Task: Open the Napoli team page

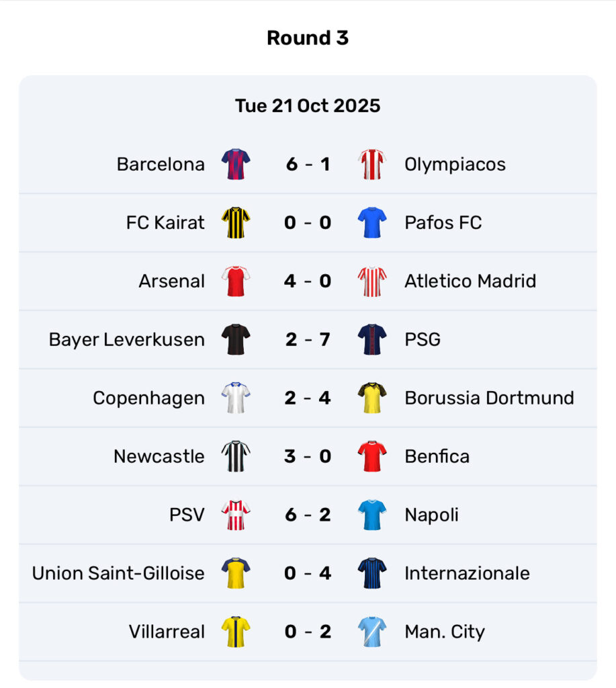Action: point(431,515)
